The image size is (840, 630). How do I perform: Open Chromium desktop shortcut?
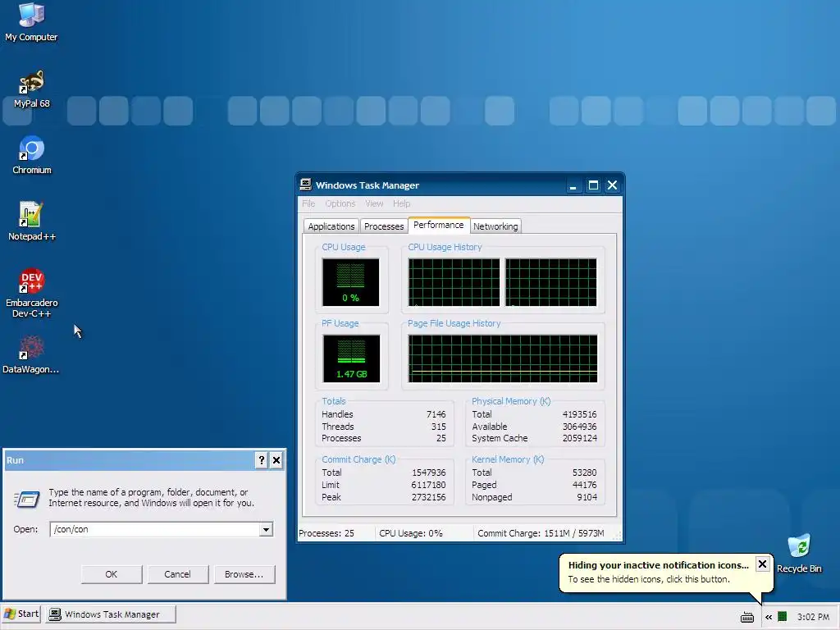click(31, 155)
